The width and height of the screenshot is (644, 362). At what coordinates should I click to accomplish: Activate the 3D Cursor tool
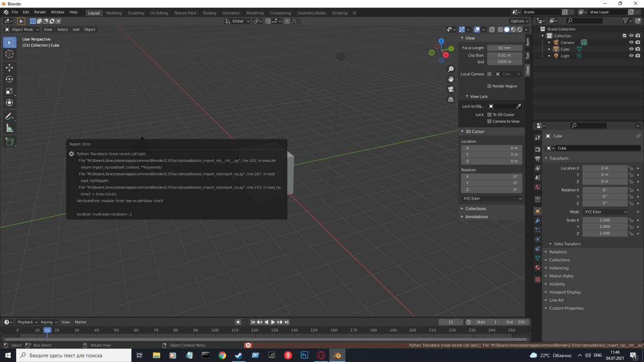(10, 54)
